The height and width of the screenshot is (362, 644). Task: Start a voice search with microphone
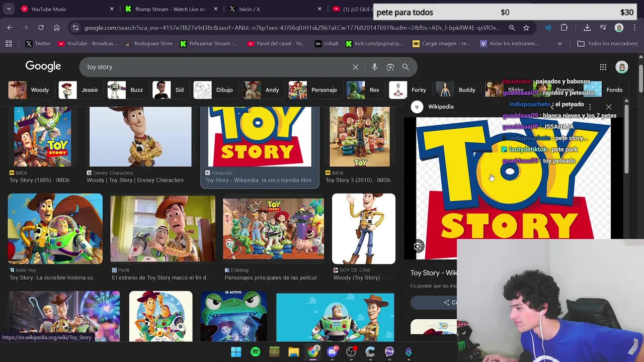pos(374,67)
